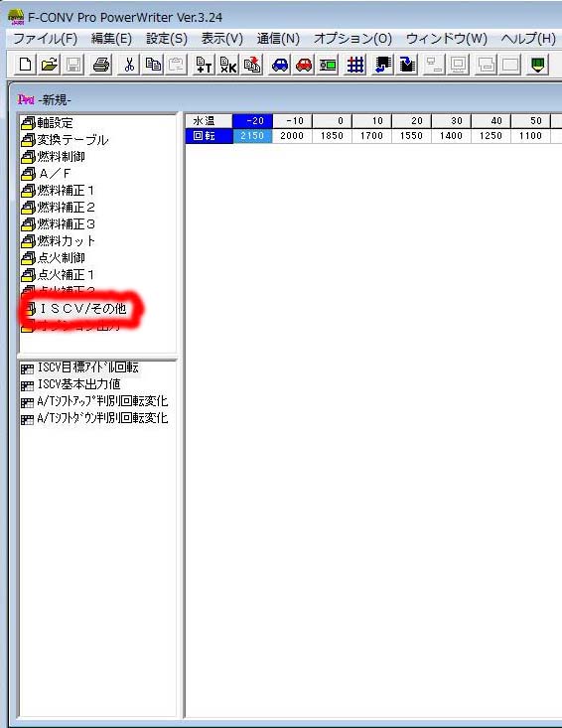
Task: Select the 2000 cell under -10 column
Action: click(292, 136)
